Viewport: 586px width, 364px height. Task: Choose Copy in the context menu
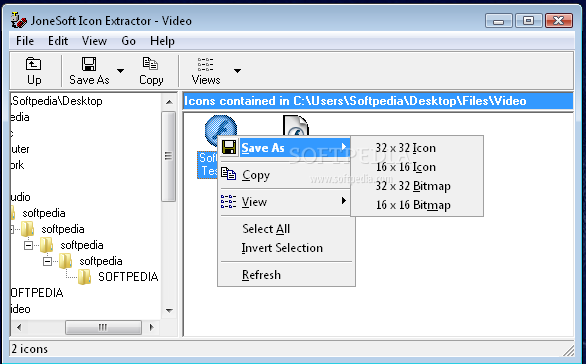tap(285, 175)
